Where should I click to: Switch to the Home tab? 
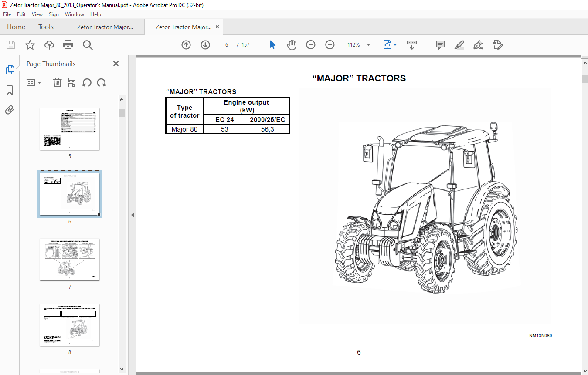(x=16, y=27)
